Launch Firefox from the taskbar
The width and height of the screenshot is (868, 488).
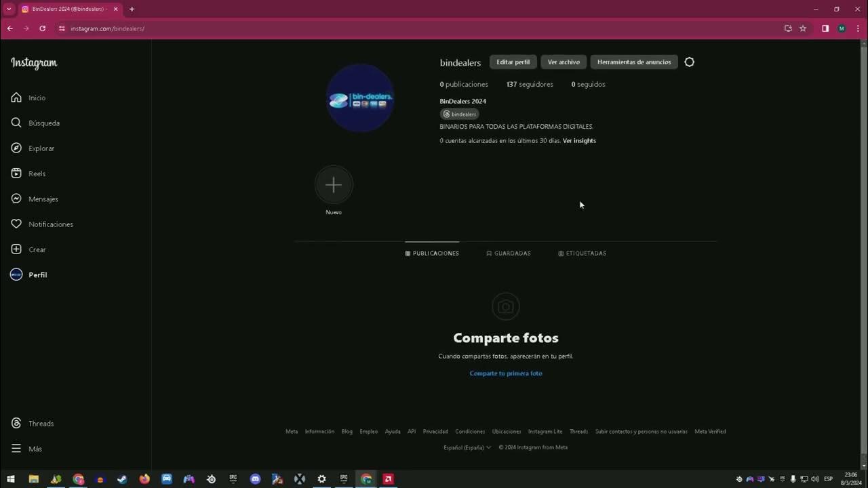144,479
